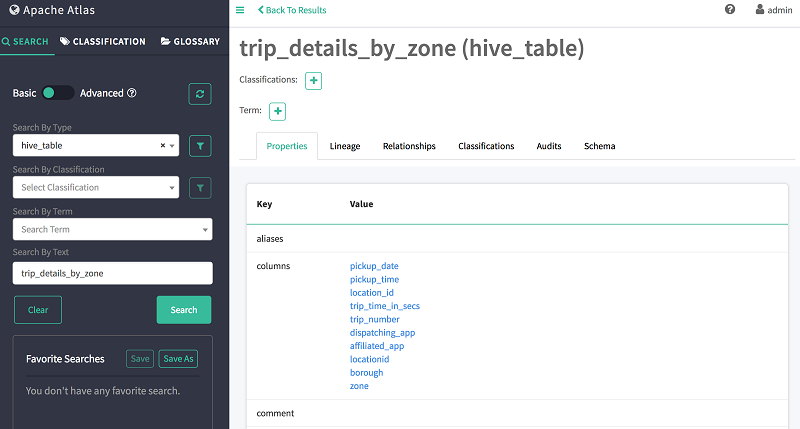Open the type attribute filter icon
This screenshot has height=429, width=800.
pyautogui.click(x=200, y=146)
